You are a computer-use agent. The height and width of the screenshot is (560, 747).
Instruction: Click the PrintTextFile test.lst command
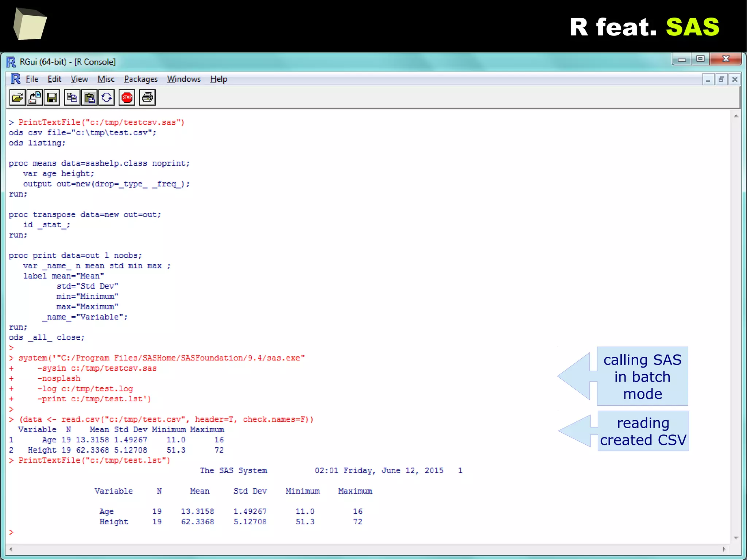(90, 460)
